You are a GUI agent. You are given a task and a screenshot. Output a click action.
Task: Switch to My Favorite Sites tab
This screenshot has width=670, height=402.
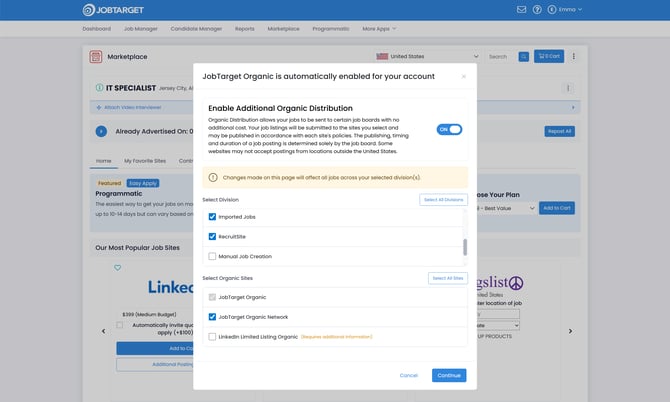(x=145, y=160)
